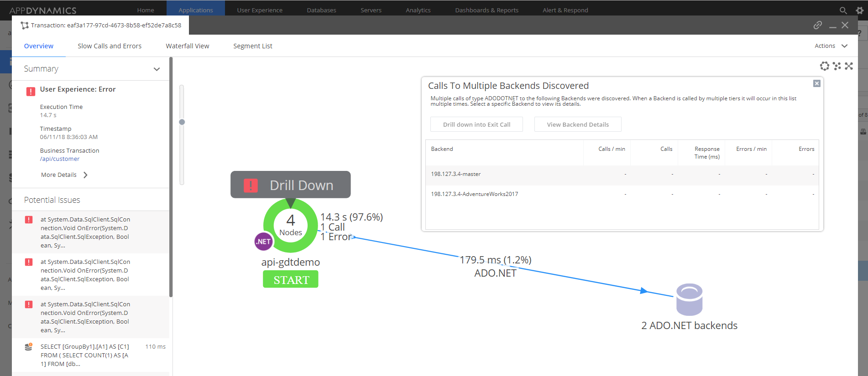Open the /api/customer business transaction link
Image resolution: width=868 pixels, height=376 pixels.
[60, 159]
